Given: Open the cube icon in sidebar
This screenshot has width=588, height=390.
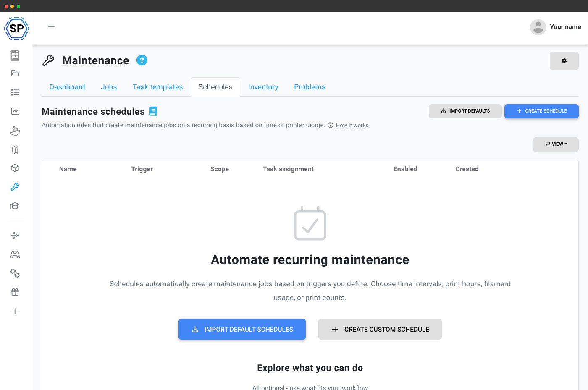Looking at the screenshot, I should pos(15,168).
